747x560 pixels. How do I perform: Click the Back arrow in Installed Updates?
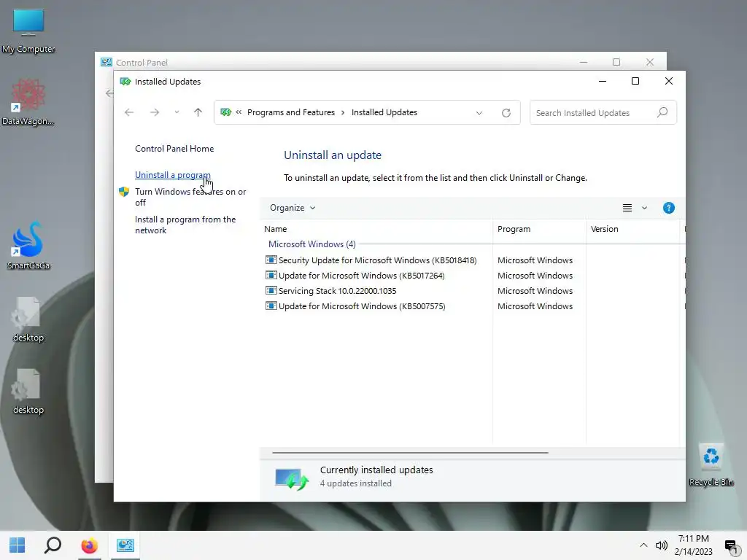click(x=129, y=112)
